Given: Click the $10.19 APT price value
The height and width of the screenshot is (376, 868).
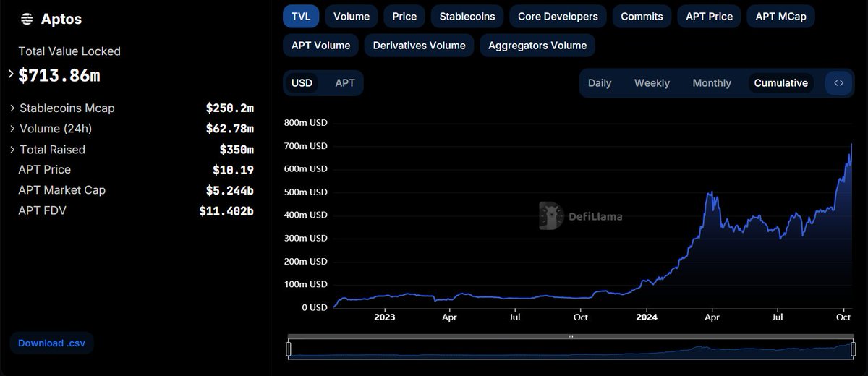Looking at the screenshot, I should [x=233, y=170].
